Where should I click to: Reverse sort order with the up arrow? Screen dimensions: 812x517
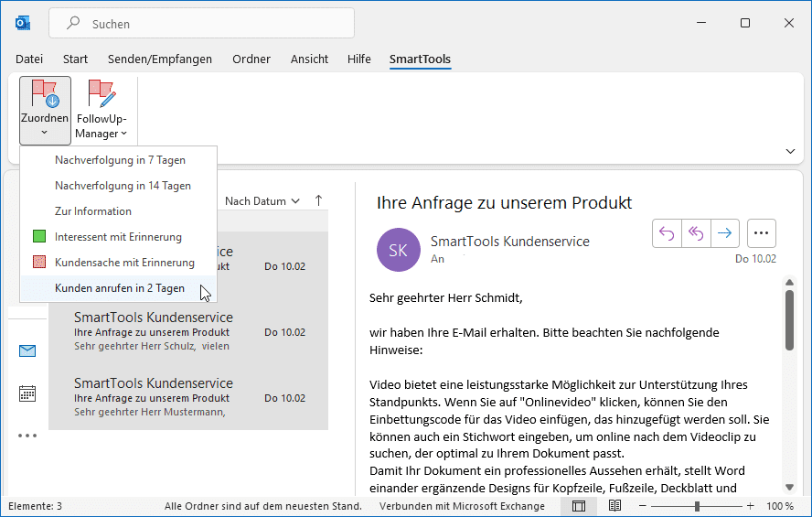pyautogui.click(x=318, y=200)
